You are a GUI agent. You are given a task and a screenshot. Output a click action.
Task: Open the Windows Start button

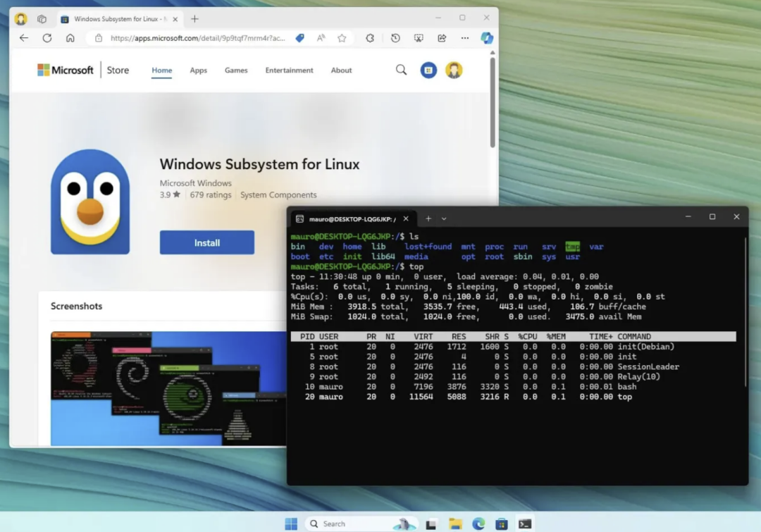tap(291, 524)
